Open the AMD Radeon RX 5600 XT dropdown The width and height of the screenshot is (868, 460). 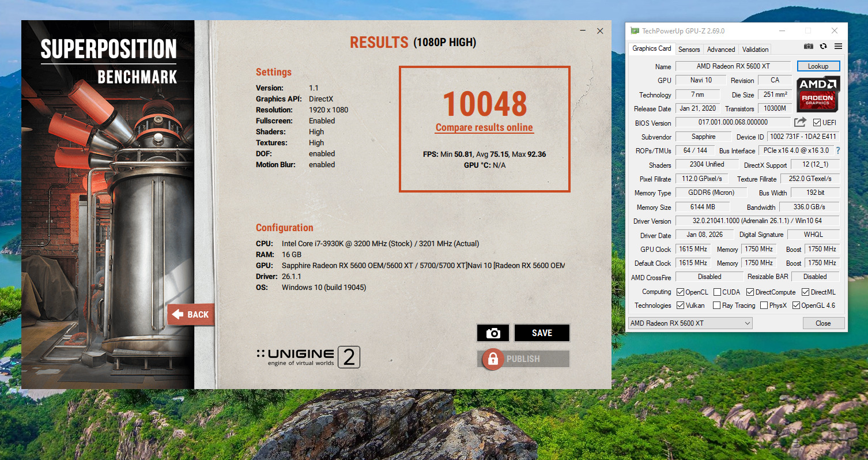690,323
